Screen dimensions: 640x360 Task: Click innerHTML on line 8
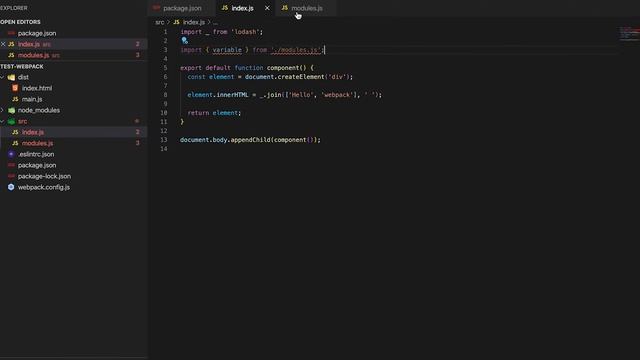click(232, 95)
